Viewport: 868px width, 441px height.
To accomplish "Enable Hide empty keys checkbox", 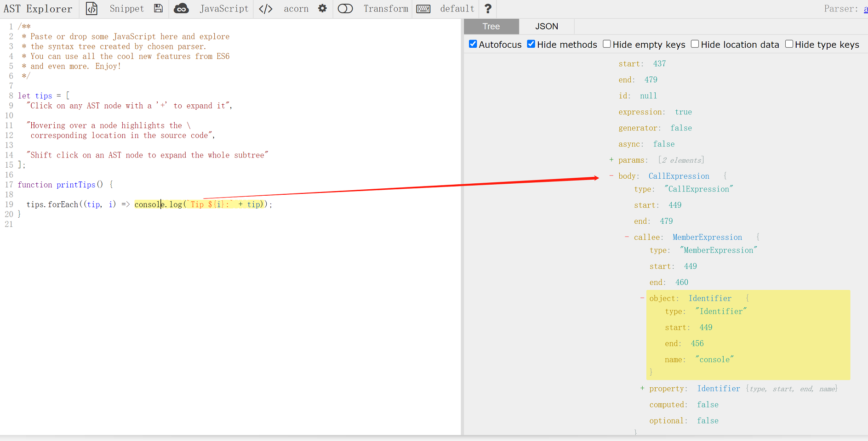I will (x=607, y=44).
